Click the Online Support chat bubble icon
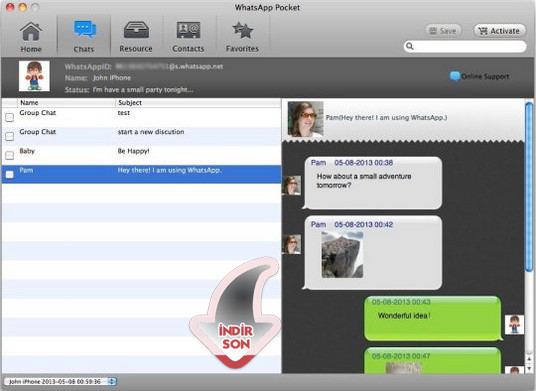 tap(455, 76)
